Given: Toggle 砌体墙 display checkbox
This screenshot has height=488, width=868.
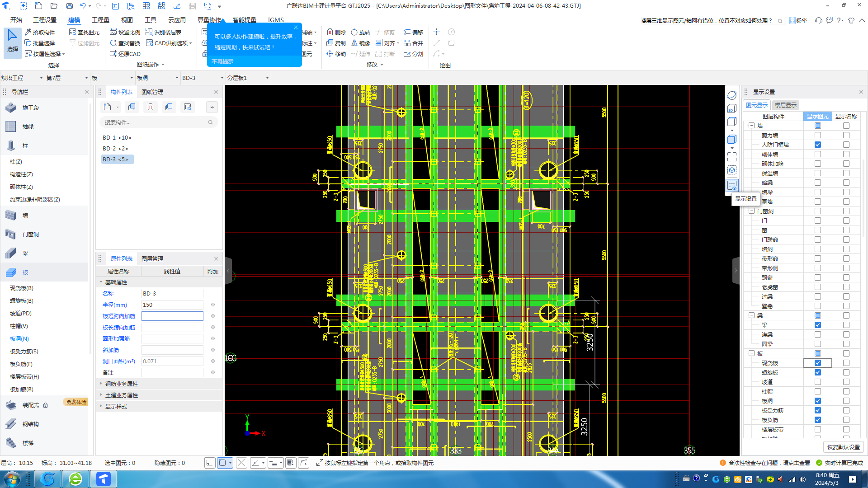Looking at the screenshot, I should click(818, 155).
